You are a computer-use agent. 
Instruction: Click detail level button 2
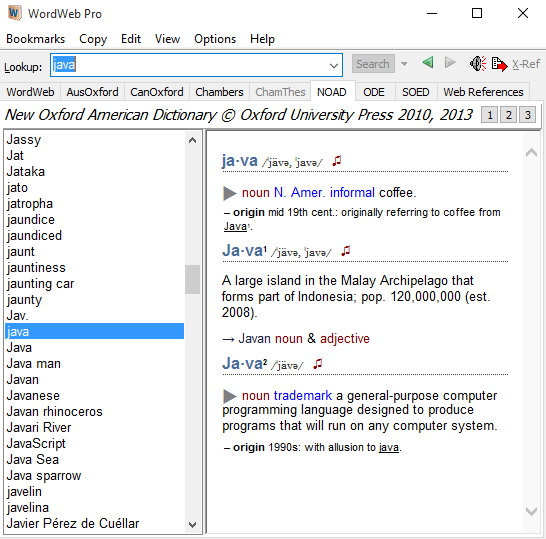508,115
